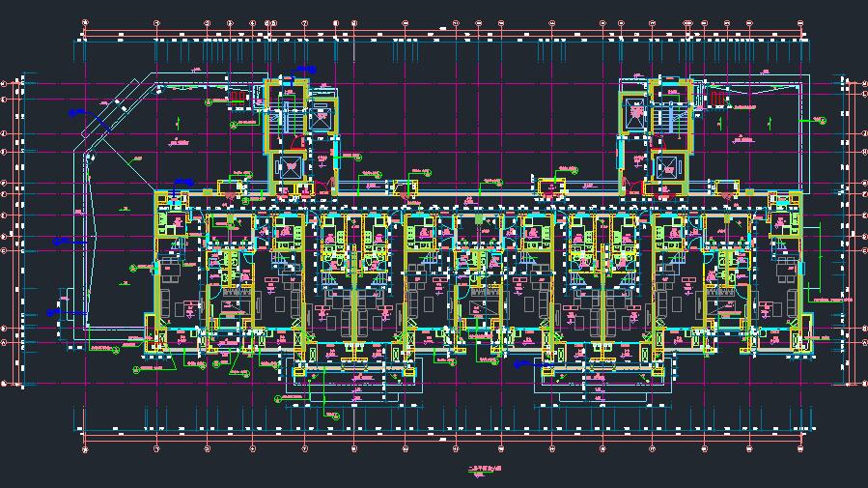The image size is (868, 488).
Task: Select the upper elevator shaft in left core
Action: 319,118
